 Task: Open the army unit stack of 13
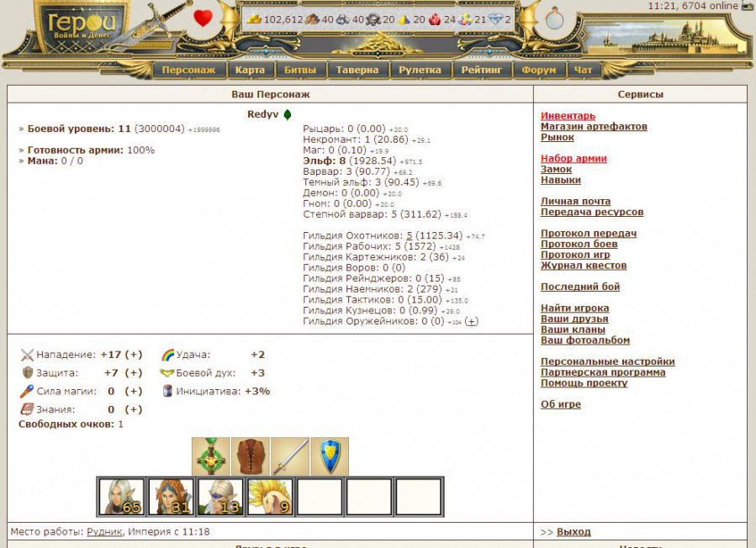(221, 497)
